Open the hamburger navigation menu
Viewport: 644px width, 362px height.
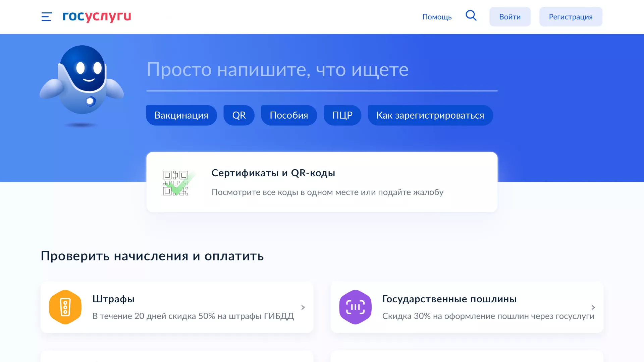coord(46,17)
